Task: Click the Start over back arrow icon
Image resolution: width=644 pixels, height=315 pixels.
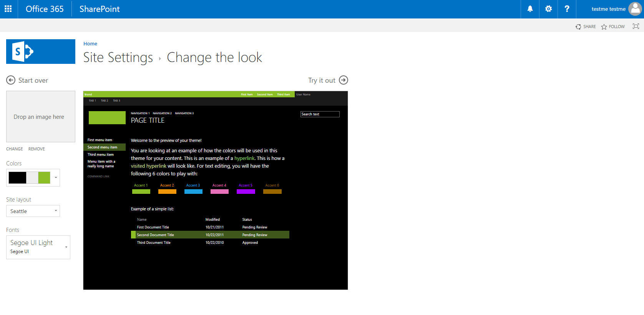Action: coord(11,80)
